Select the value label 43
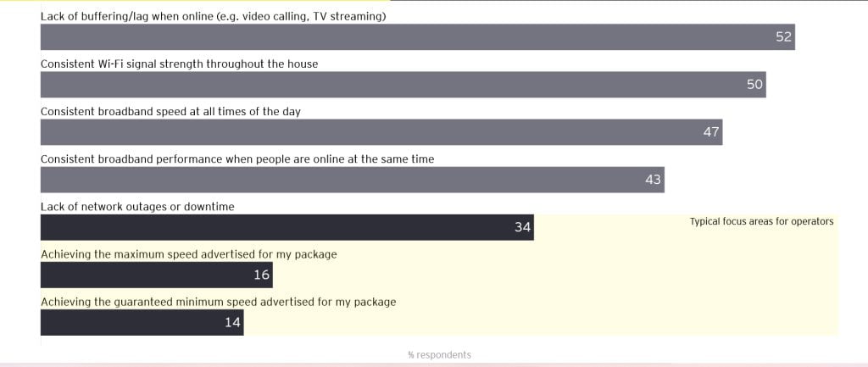This screenshot has height=367, width=868. point(653,180)
